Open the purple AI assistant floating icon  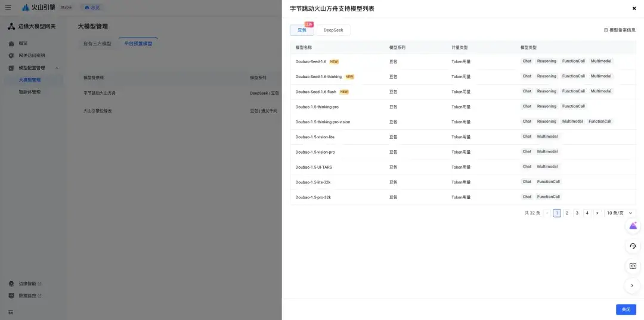[x=633, y=226]
